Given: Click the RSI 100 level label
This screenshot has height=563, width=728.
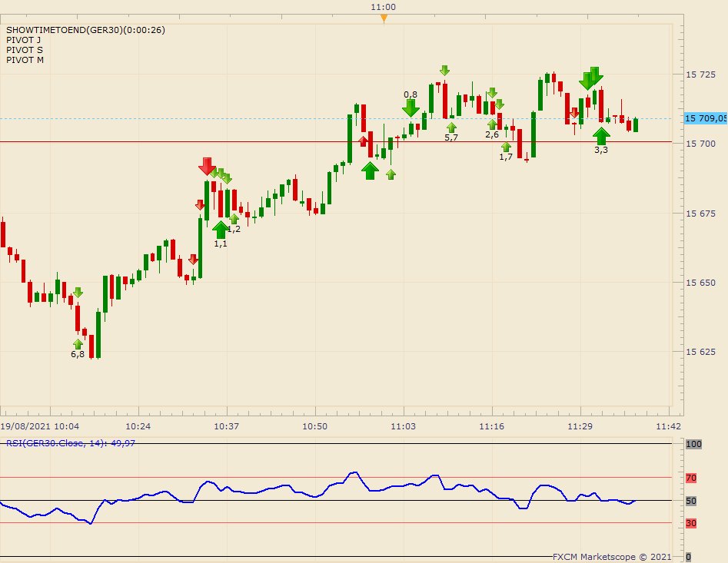Looking at the screenshot, I should 693,444.
